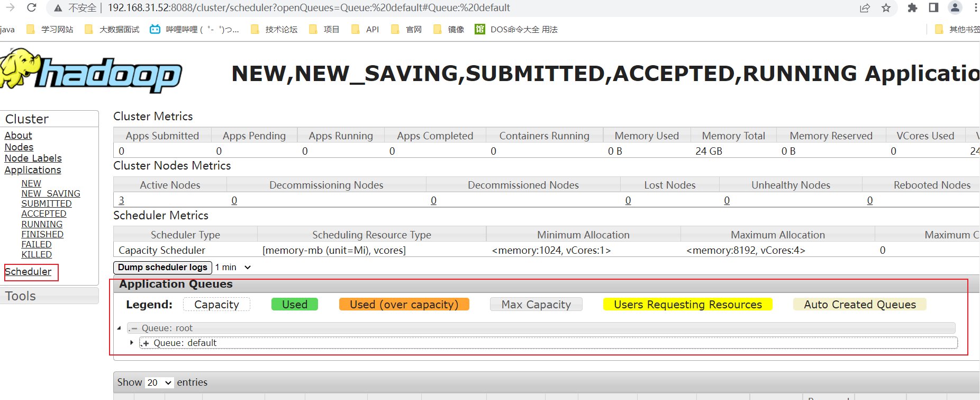This screenshot has width=980, height=400.
Task: Open the About cluster link
Action: coord(19,136)
